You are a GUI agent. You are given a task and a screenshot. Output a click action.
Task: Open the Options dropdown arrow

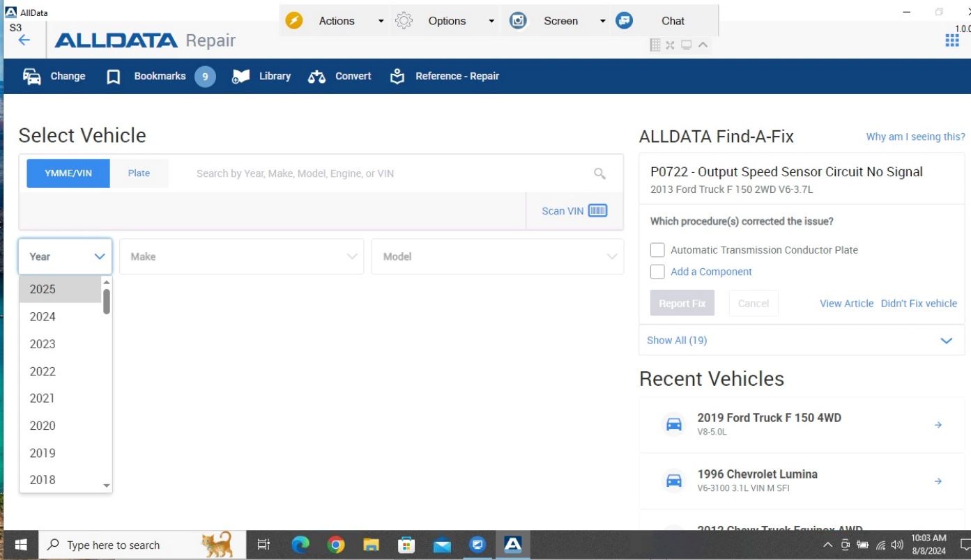[491, 21]
